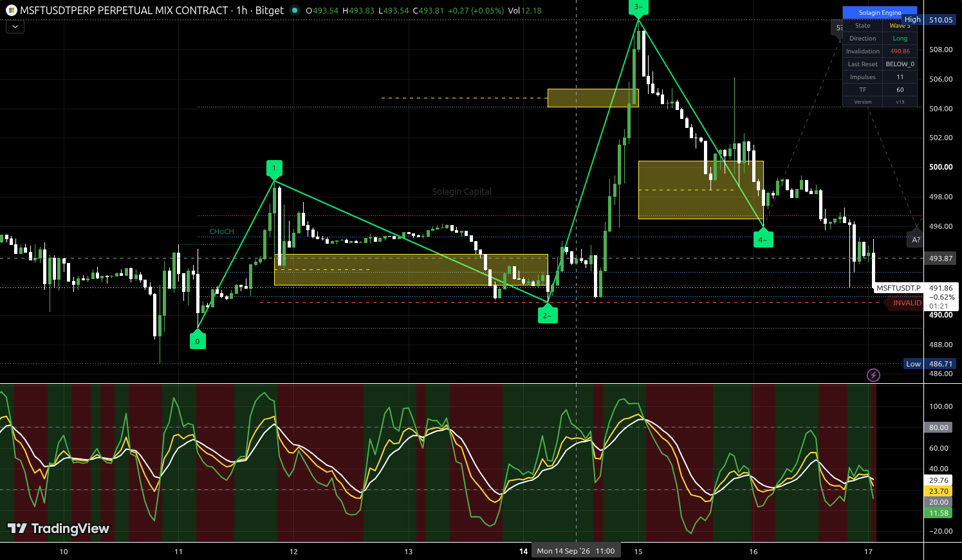The image size is (962, 560).
Task: Click the Solagin Engine table header
Action: 880,12
